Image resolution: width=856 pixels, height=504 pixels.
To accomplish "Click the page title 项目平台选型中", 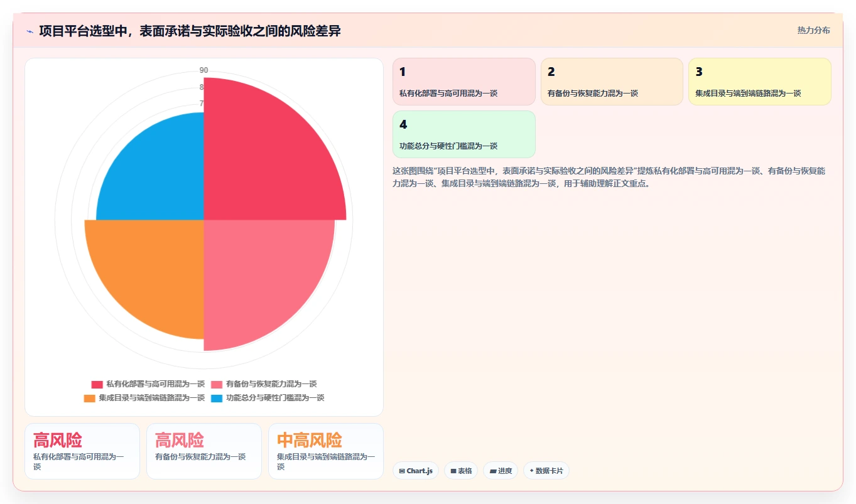I will point(190,31).
